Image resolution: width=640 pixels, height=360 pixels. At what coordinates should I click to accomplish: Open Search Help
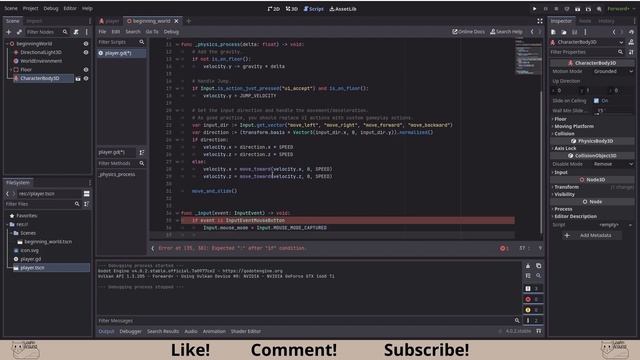point(506,31)
